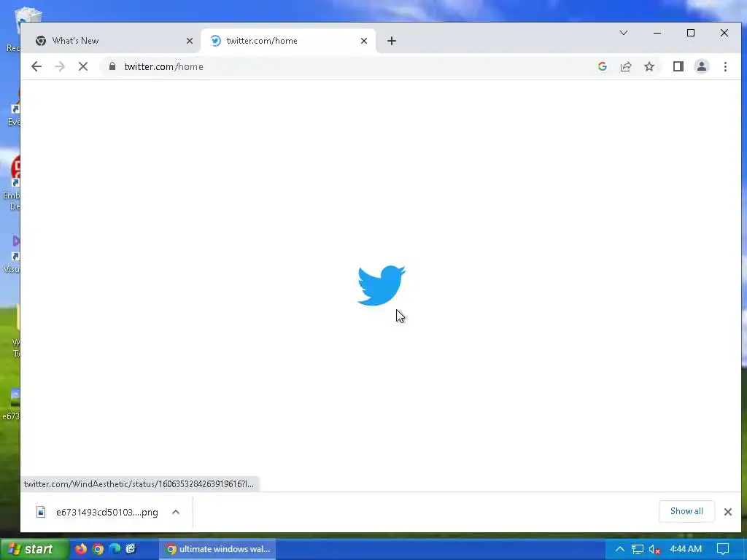The height and width of the screenshot is (560, 747).
Task: Open the network tray icon
Action: (637, 549)
